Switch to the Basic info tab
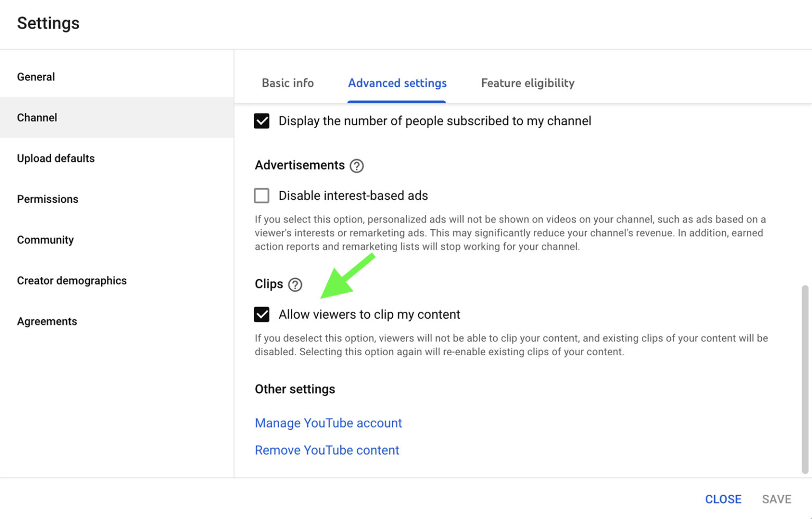The image size is (812, 519). [x=288, y=83]
